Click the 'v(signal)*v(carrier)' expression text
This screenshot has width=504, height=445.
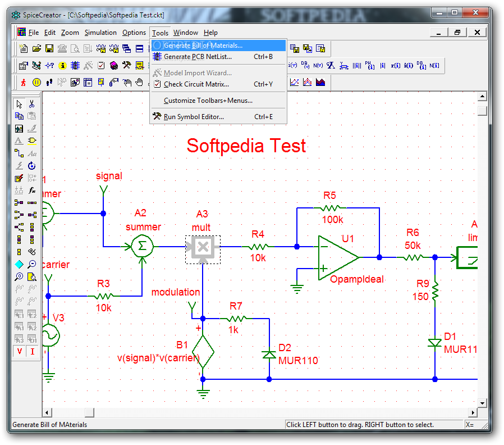coord(158,358)
